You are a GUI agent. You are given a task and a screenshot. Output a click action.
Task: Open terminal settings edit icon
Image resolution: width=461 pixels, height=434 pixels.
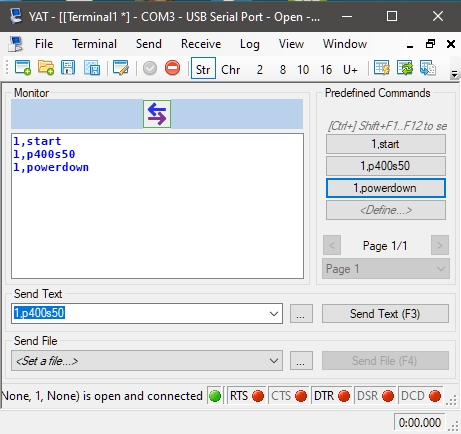pyautogui.click(x=121, y=68)
